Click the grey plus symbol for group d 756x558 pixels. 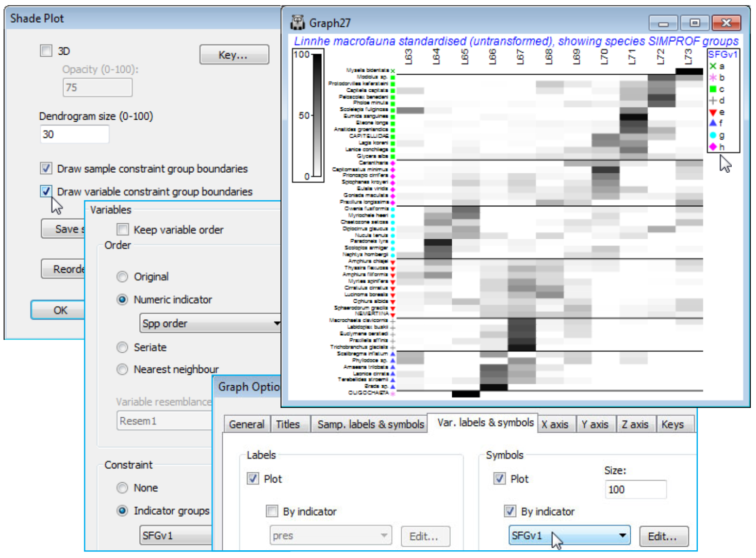click(x=713, y=101)
